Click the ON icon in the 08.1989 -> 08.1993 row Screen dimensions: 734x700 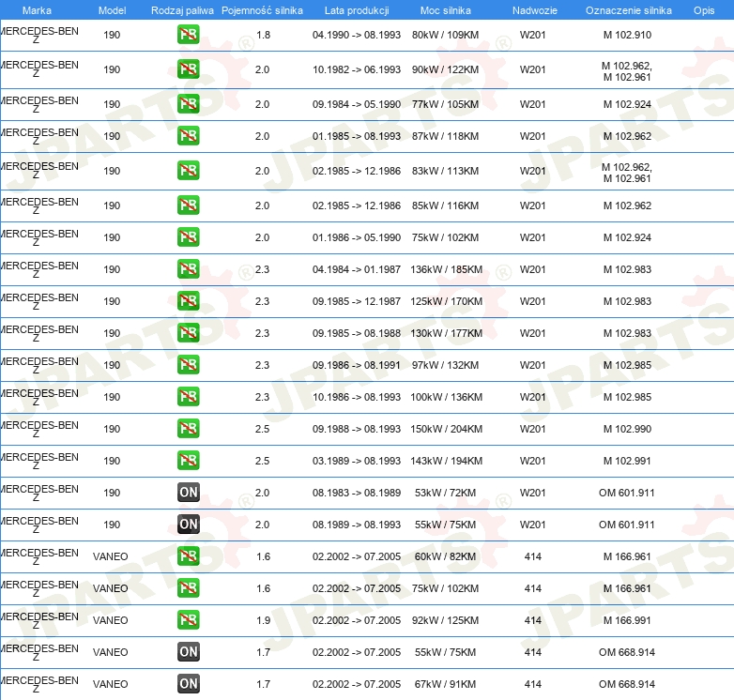[189, 525]
